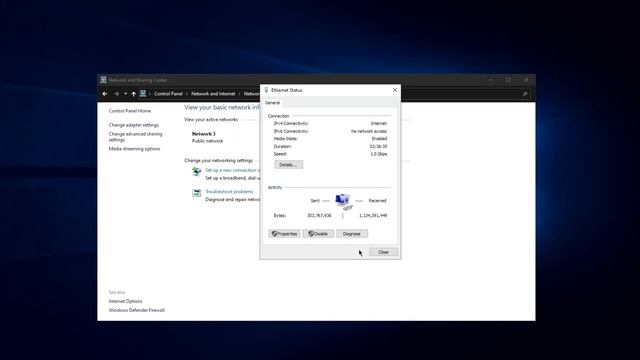The width and height of the screenshot is (640, 360).
Task: Click the Troubleshoot problems icon
Action: [x=197, y=193]
